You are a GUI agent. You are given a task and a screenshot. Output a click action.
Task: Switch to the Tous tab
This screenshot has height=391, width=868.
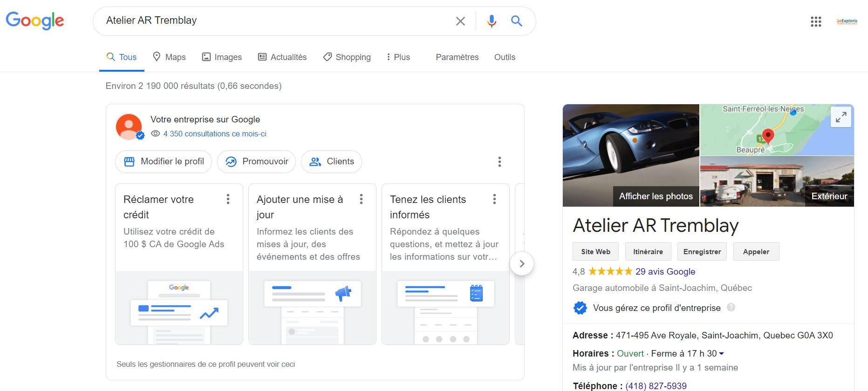(122, 57)
